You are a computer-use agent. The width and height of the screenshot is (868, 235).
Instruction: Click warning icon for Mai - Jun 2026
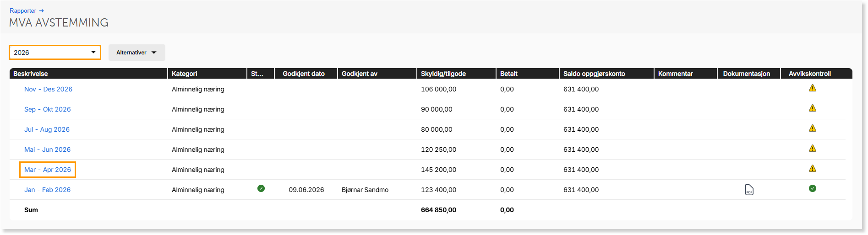[812, 149]
